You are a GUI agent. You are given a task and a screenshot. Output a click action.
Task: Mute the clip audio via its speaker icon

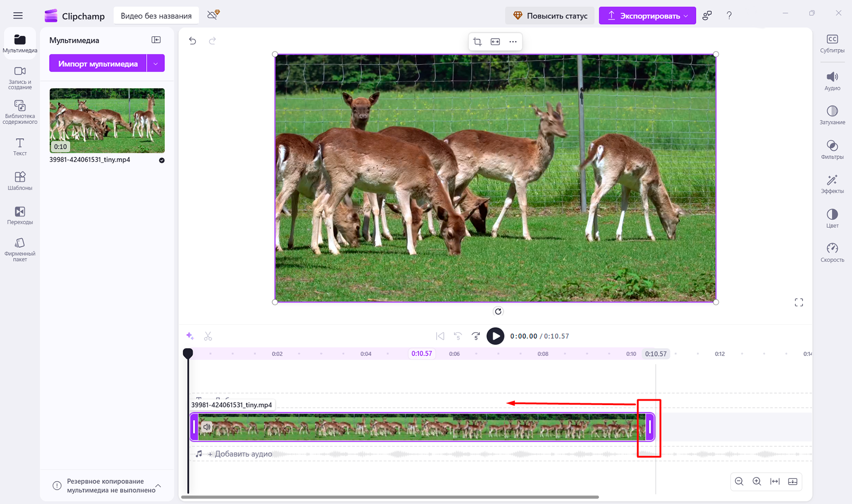pos(207,427)
